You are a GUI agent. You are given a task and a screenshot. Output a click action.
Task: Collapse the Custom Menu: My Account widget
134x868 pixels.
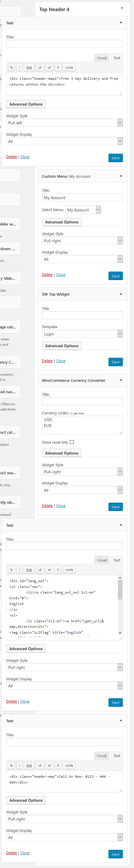[x=121, y=176]
